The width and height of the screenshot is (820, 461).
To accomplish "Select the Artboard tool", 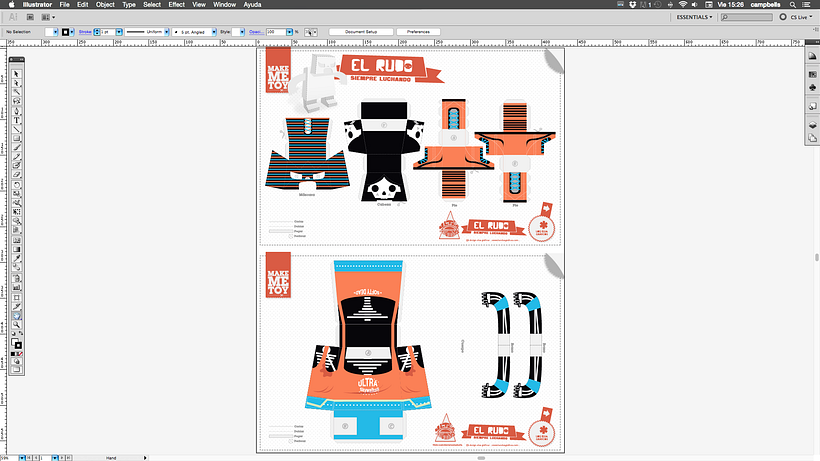I will point(16,297).
